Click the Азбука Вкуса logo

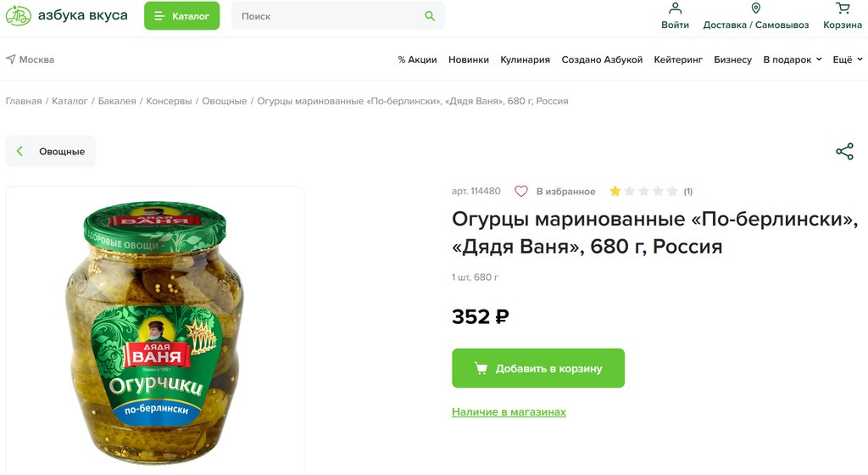tap(66, 15)
